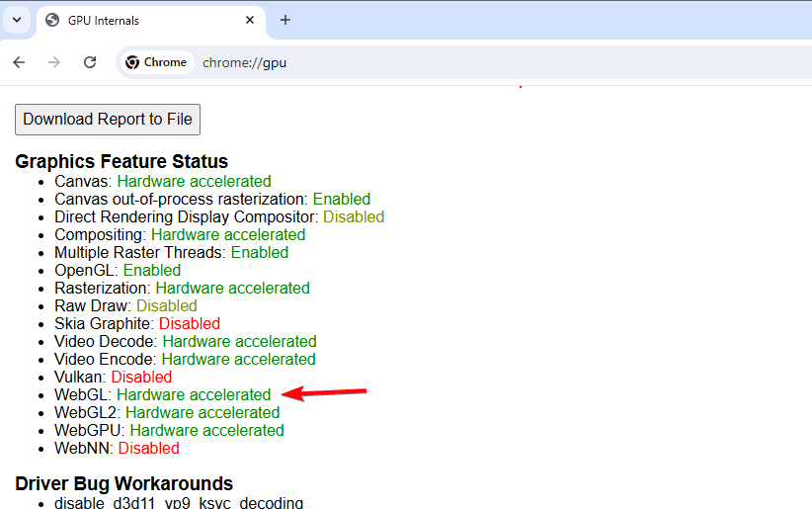812x509 pixels.
Task: Click WebGL2: Hardware accelerated row
Action: [167, 412]
